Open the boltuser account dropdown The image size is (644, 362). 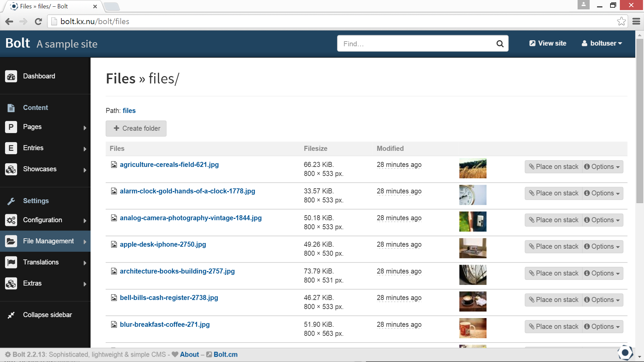click(x=601, y=43)
